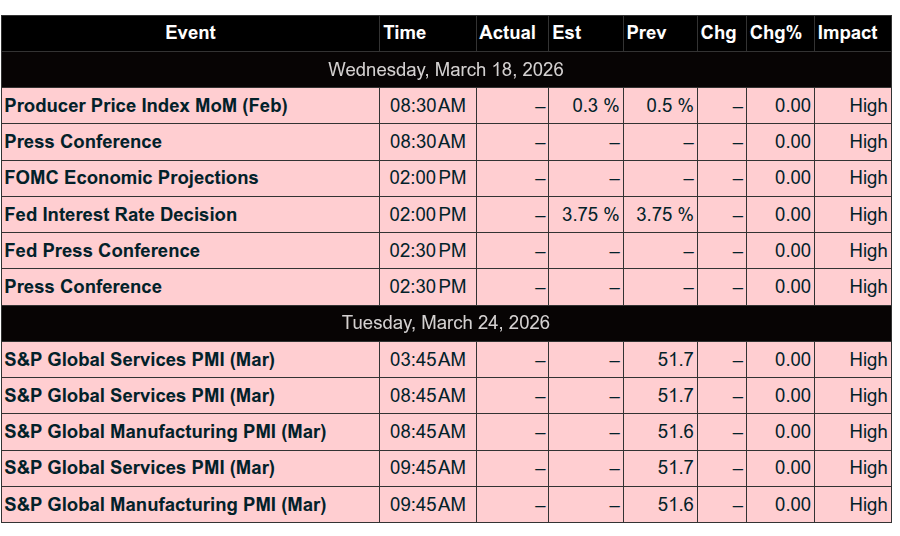Click the 08:45AM S&P Global Services PMI event
Image resolution: width=900 pixels, height=536 pixels.
point(139,396)
